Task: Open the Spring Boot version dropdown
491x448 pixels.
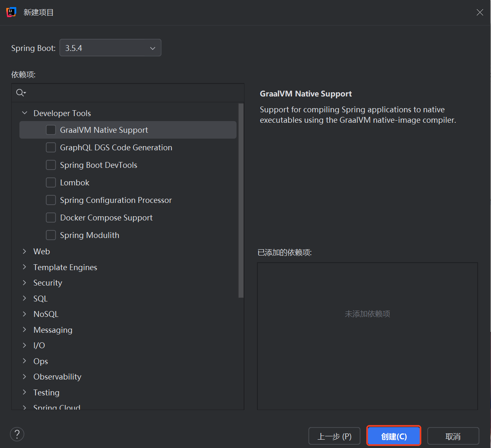Action: (x=110, y=48)
